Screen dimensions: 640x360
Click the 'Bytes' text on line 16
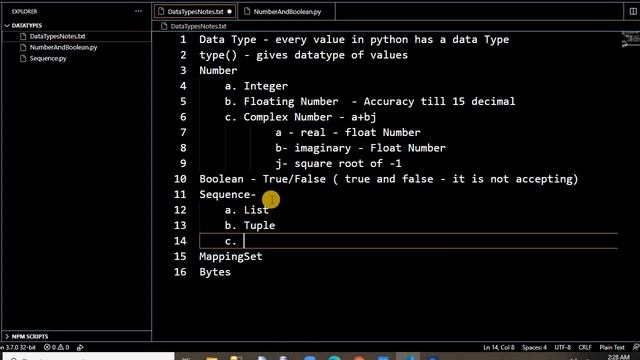click(x=215, y=272)
